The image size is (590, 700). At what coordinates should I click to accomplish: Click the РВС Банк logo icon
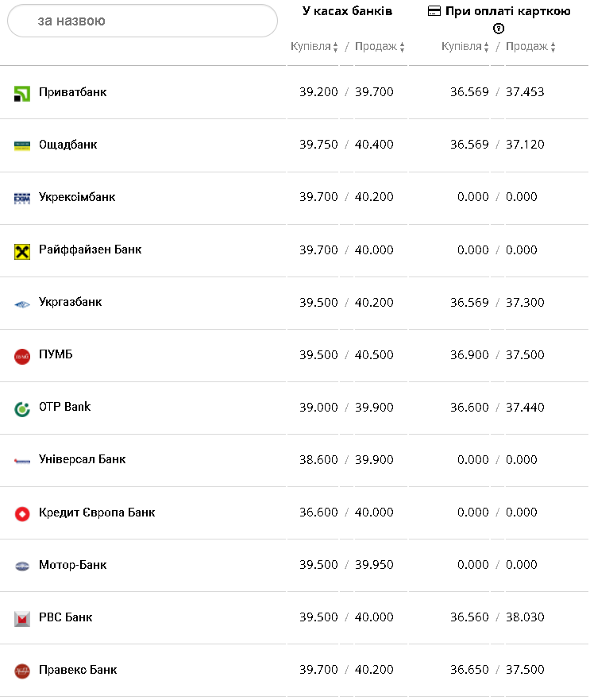click(22, 618)
